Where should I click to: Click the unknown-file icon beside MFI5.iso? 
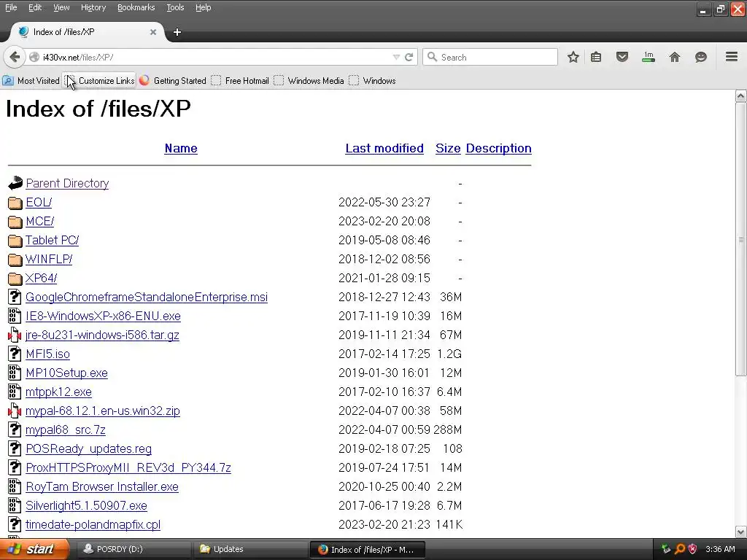click(x=15, y=354)
